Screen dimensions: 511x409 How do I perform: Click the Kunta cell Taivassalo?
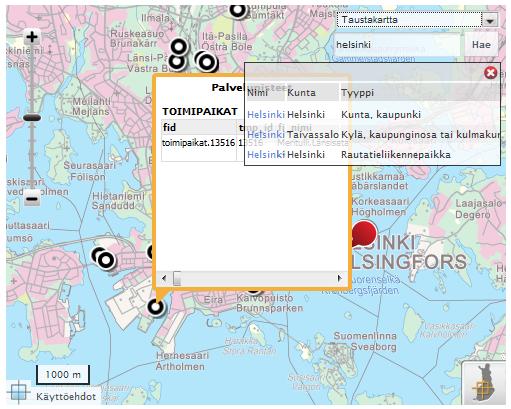click(313, 135)
